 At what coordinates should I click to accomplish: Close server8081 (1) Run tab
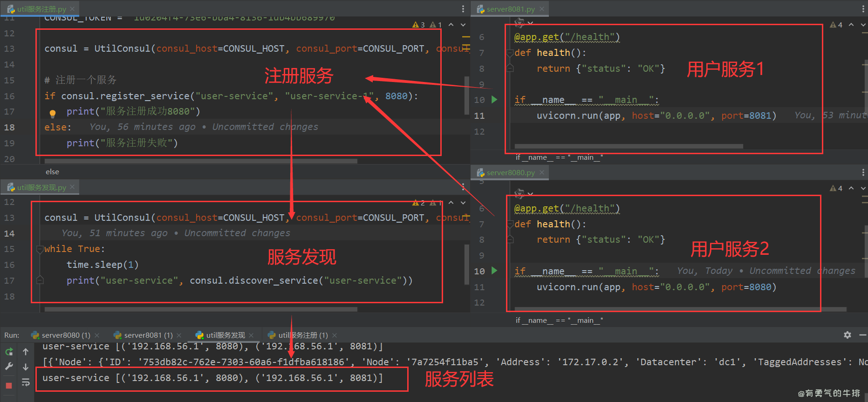click(x=179, y=335)
